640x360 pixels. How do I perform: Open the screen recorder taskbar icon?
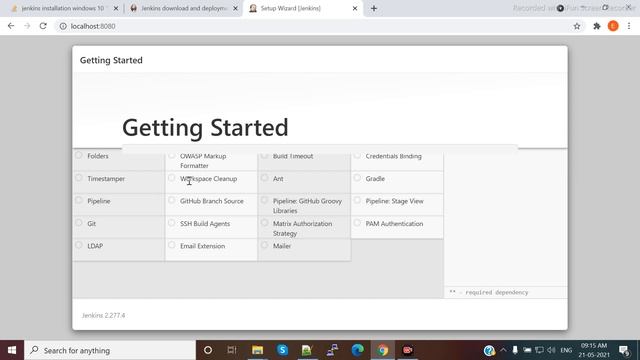pyautogui.click(x=407, y=350)
